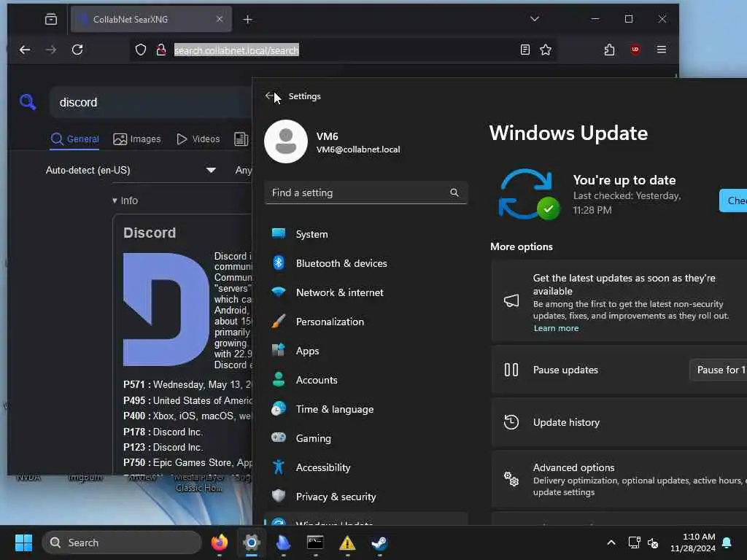Screen dimensions: 747x560
Task: Open Bluetooth & devices settings
Action: (x=366, y=262)
